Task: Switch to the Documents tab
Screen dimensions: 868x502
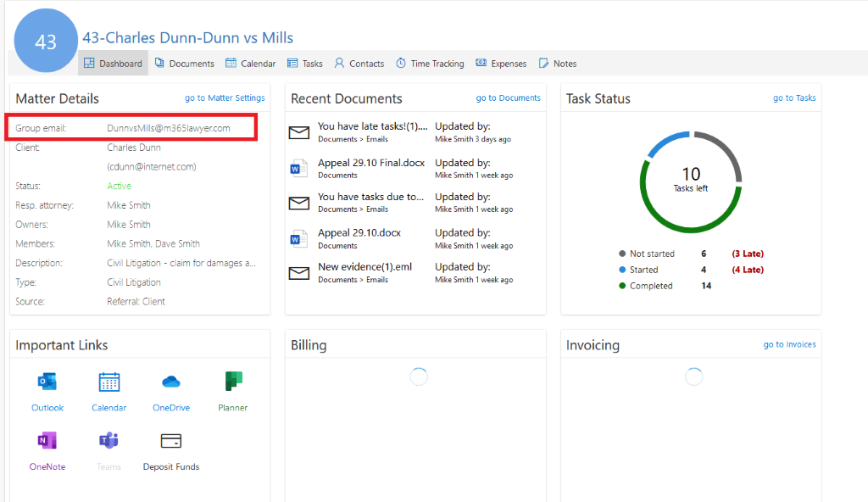Action: [184, 64]
